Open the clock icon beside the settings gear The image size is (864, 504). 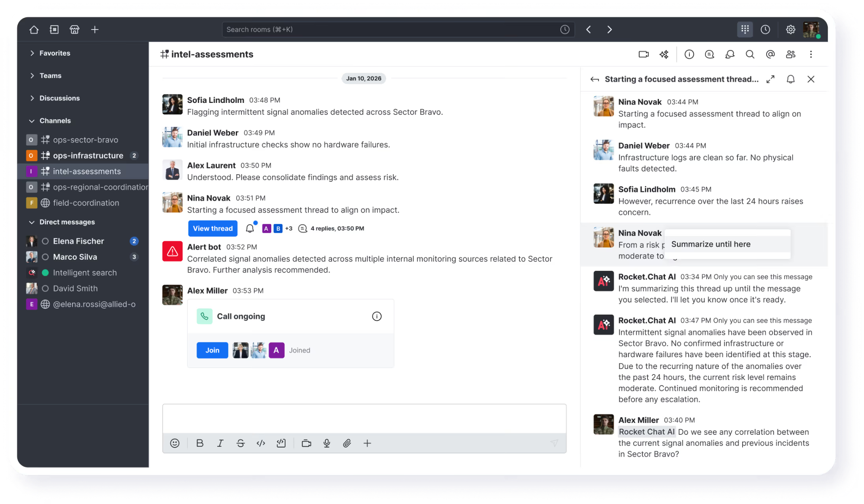point(765,30)
